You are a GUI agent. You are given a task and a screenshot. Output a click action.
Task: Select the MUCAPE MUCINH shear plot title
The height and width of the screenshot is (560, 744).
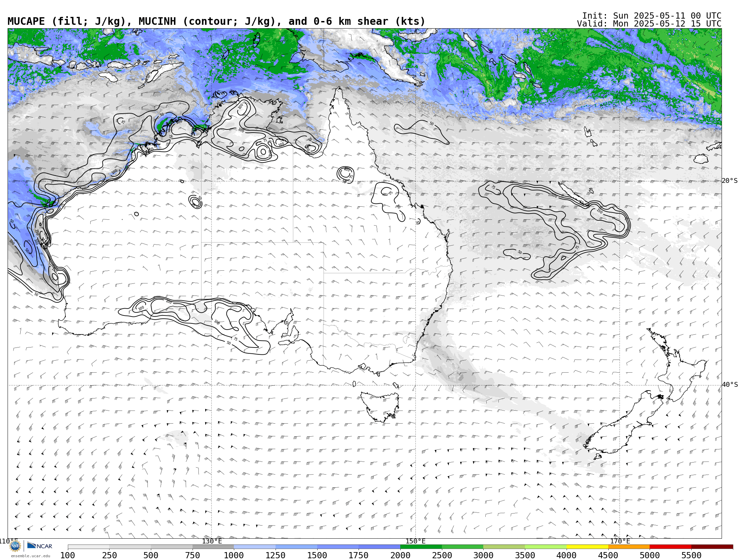pyautogui.click(x=216, y=21)
